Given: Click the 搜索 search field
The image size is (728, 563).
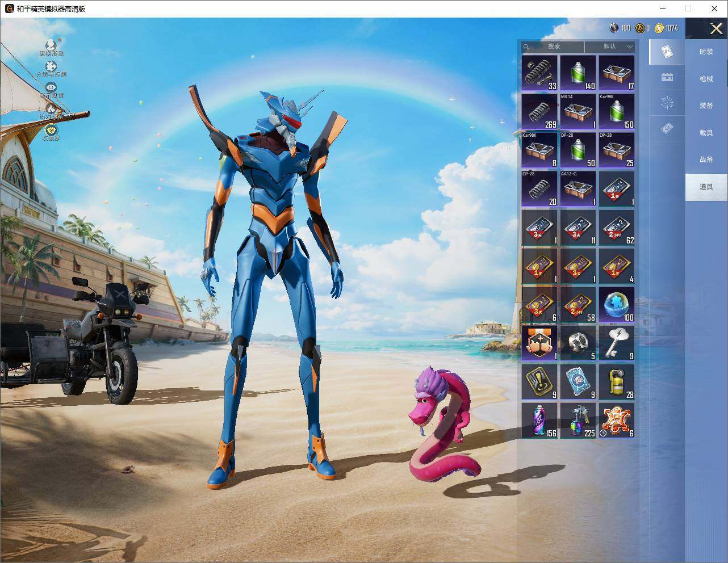Looking at the screenshot, I should click(x=553, y=47).
